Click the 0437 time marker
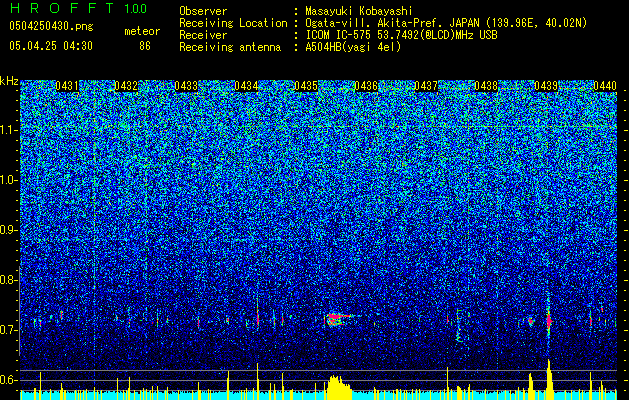 click(426, 86)
